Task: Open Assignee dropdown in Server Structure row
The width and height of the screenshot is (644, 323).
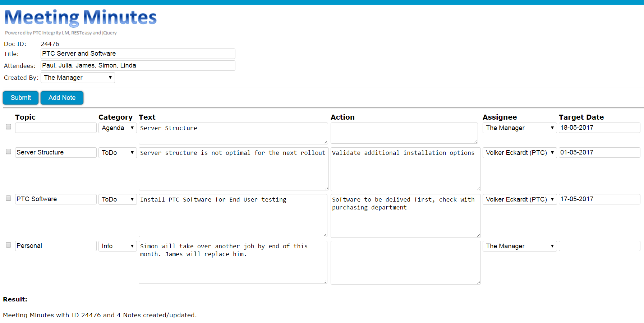Action: point(520,153)
